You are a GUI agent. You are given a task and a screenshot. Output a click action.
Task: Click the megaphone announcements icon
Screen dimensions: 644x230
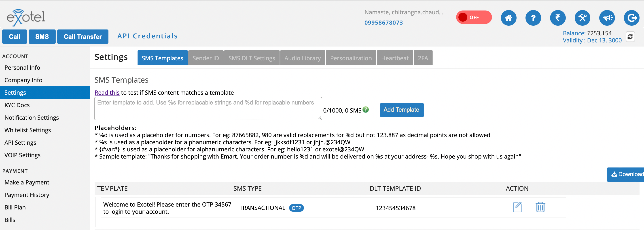(x=607, y=18)
